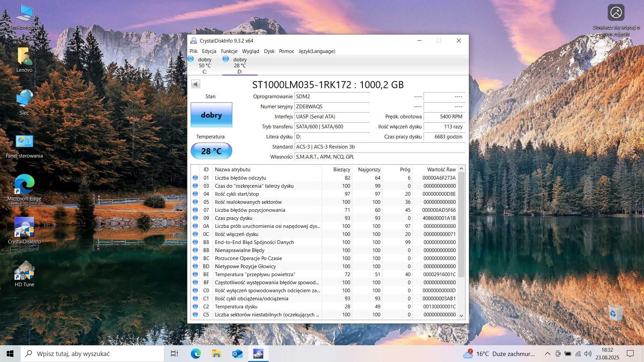Click 'Ilość cykli start/stop' row
Viewport: 644px width, 362px height.
tap(324, 194)
